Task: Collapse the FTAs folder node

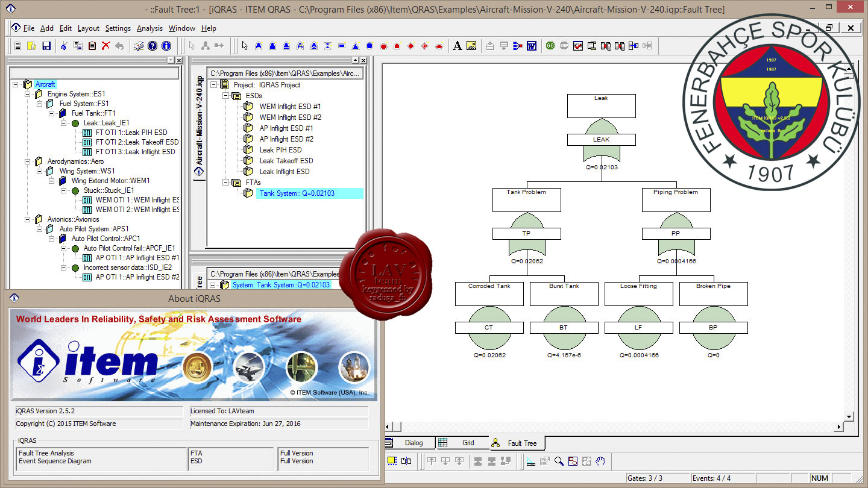Action: pos(226,182)
